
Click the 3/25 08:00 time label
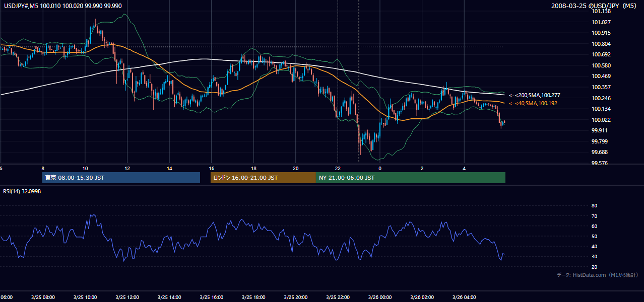click(x=43, y=297)
